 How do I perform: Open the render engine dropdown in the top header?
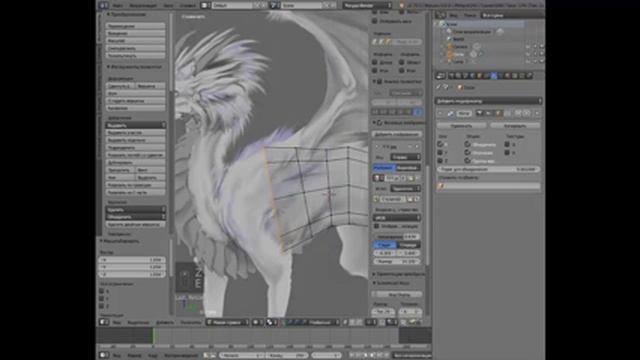tap(367, 5)
